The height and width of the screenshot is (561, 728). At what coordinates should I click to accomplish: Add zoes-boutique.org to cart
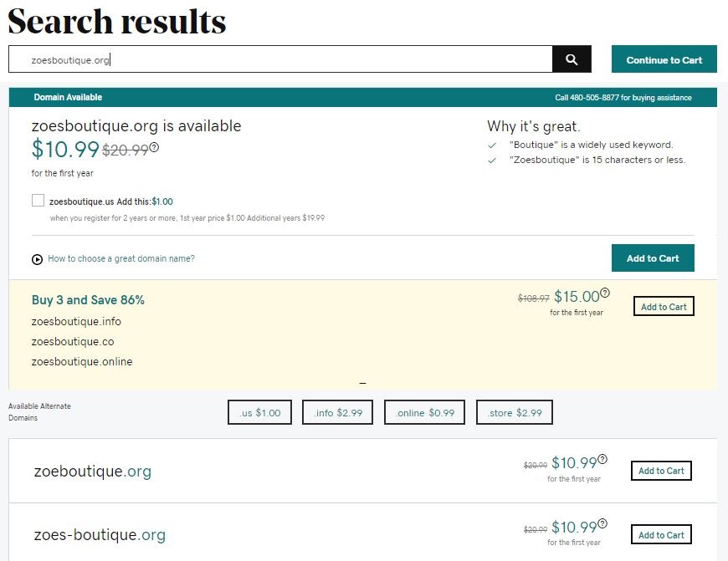[x=661, y=534]
